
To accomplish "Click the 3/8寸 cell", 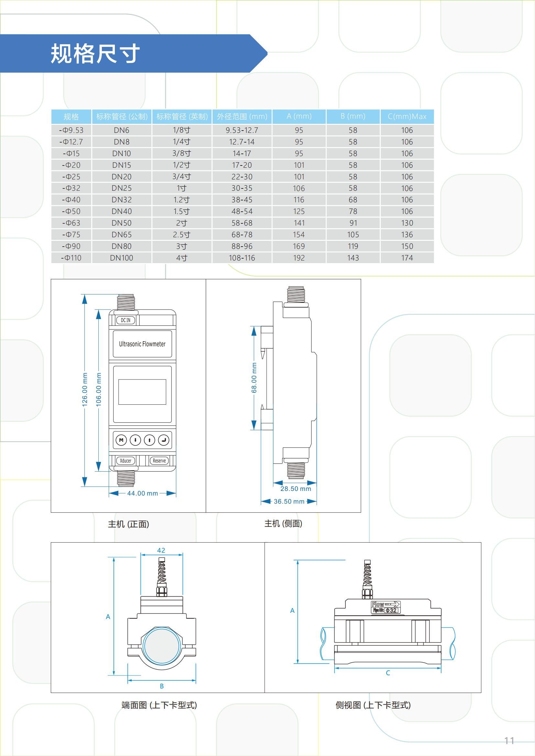I will (x=182, y=154).
